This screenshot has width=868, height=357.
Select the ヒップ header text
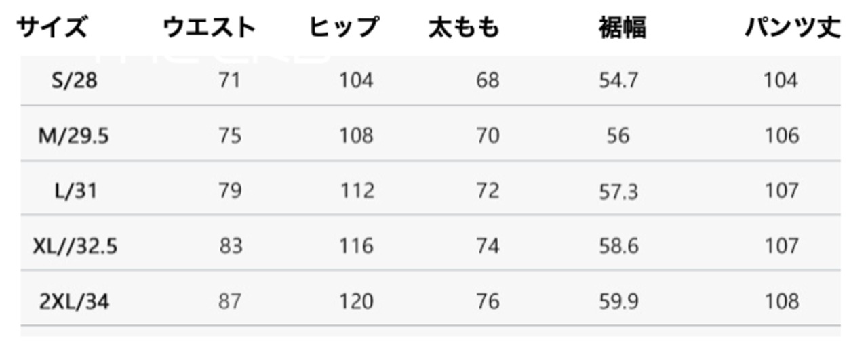344,28
